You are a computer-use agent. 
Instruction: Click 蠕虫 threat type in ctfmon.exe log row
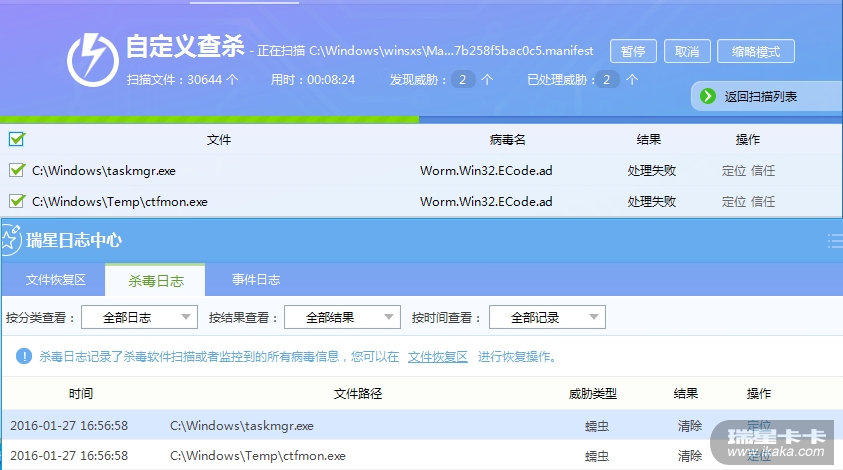click(x=597, y=457)
